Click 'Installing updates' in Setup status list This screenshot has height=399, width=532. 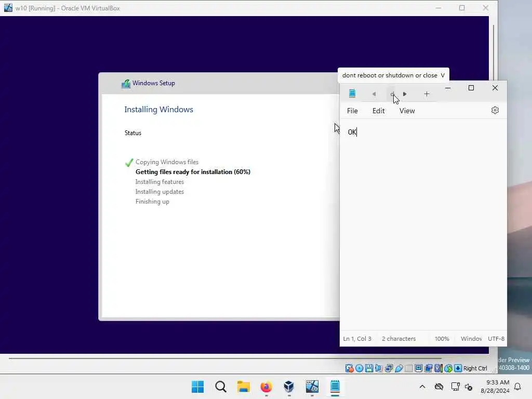coord(159,191)
